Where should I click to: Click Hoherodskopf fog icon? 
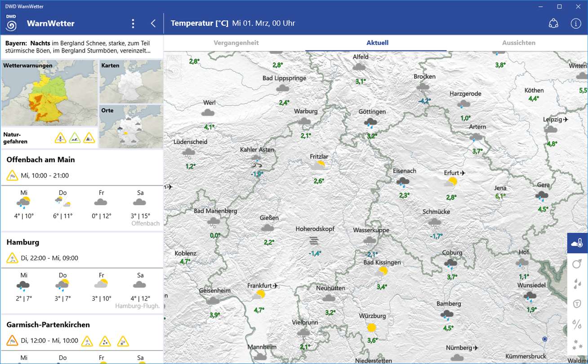[x=314, y=240]
